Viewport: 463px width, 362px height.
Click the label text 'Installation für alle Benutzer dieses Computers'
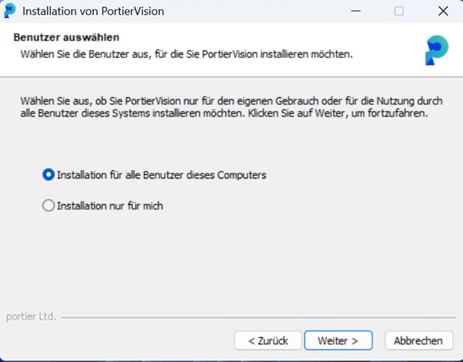[x=162, y=175]
